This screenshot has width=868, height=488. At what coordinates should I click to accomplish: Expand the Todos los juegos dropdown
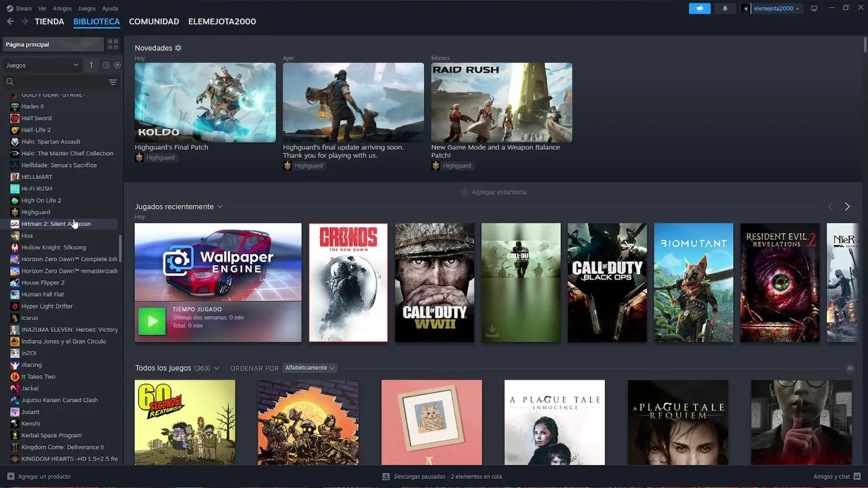click(216, 368)
